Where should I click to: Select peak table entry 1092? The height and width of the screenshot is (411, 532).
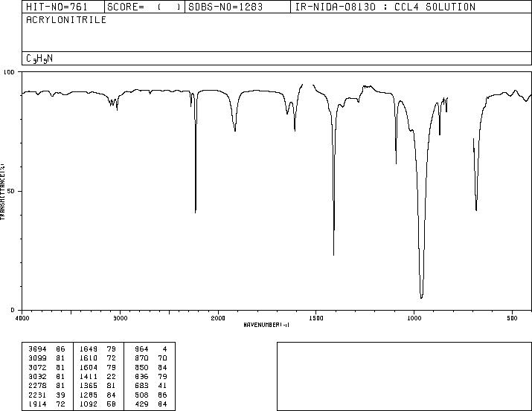click(89, 404)
